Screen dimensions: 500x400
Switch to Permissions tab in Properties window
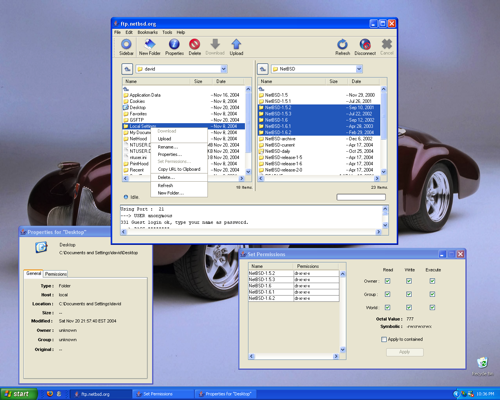(x=56, y=274)
